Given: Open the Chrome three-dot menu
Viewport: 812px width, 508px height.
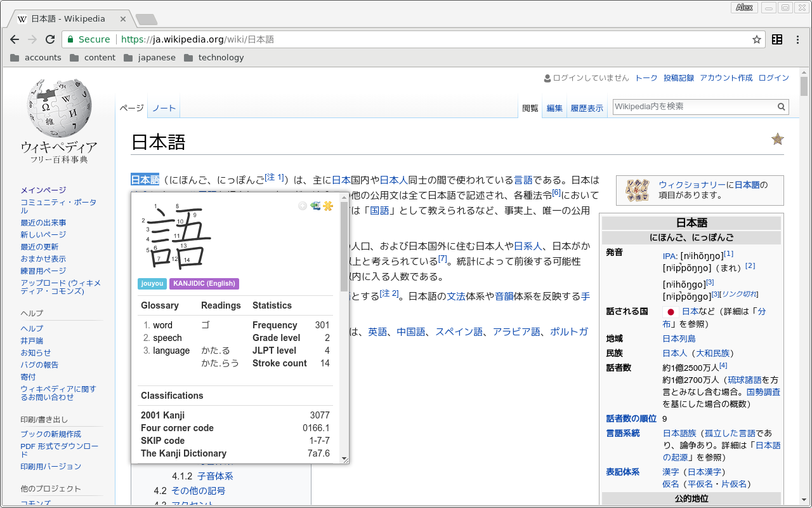Looking at the screenshot, I should coord(797,39).
